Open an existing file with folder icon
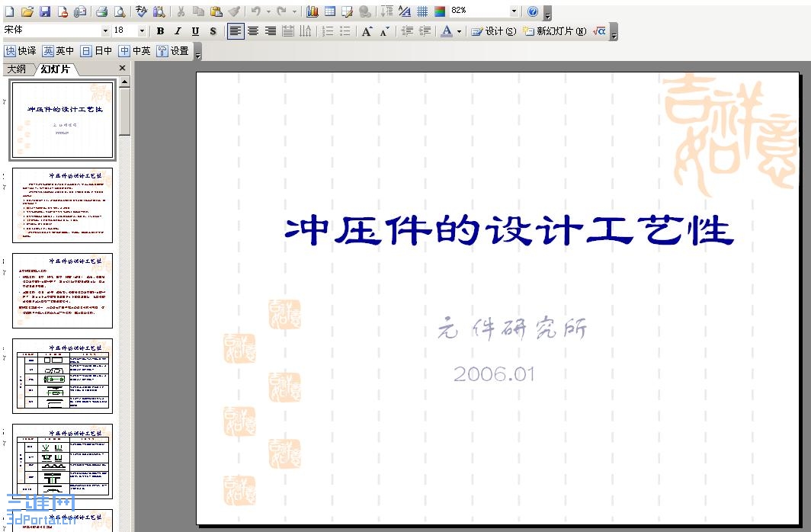 27,11
